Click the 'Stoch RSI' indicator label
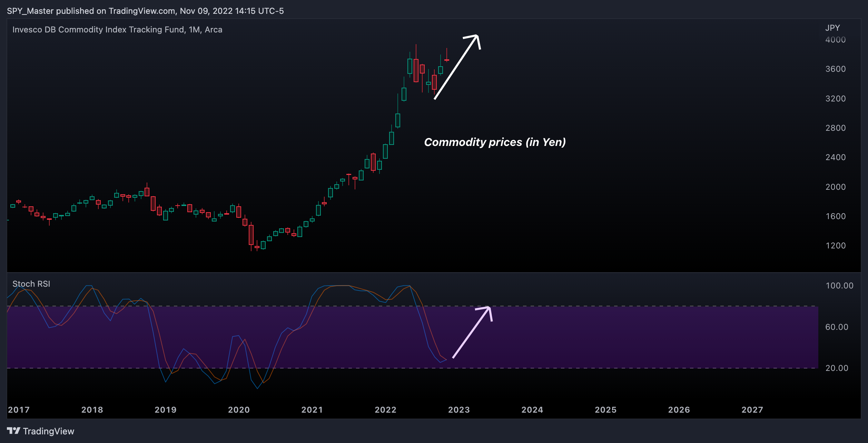 pyautogui.click(x=31, y=284)
